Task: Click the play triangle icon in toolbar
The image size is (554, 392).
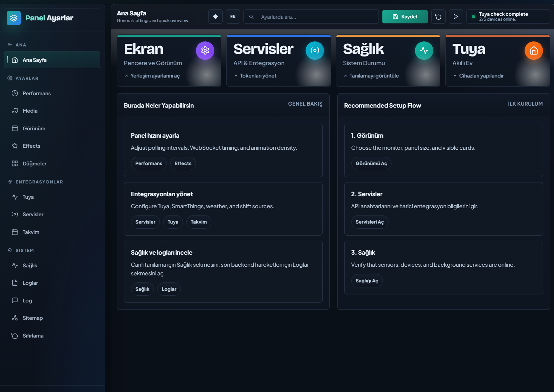Action: [x=456, y=17]
